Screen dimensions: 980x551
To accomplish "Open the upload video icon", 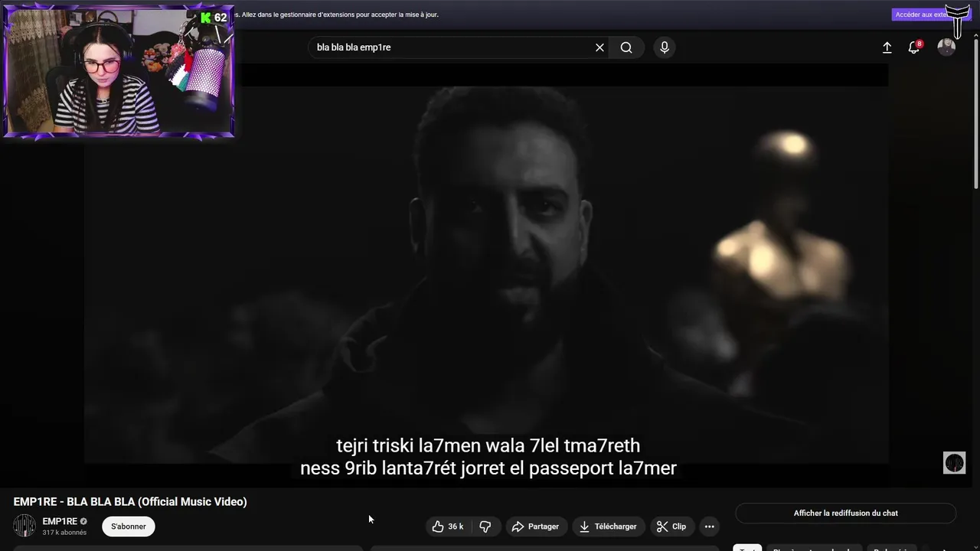I will [887, 47].
